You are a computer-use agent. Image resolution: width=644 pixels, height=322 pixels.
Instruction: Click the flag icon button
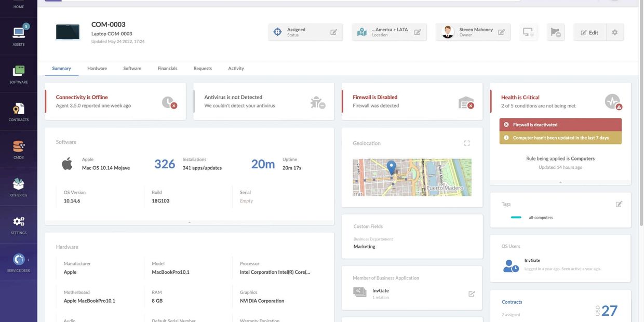(x=555, y=32)
